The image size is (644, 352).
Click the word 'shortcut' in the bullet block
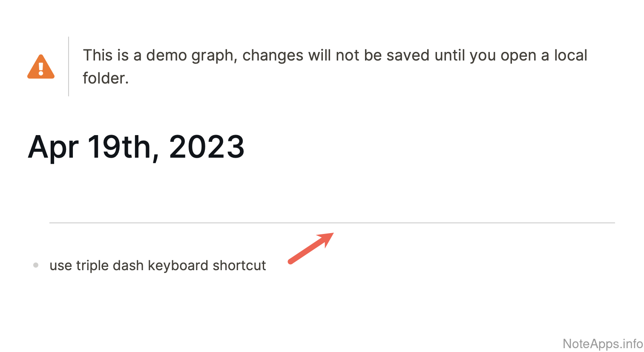(239, 265)
